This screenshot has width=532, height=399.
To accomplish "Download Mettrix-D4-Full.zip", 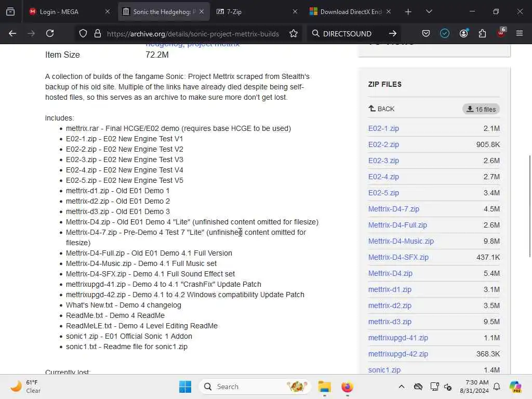I will [397, 225].
